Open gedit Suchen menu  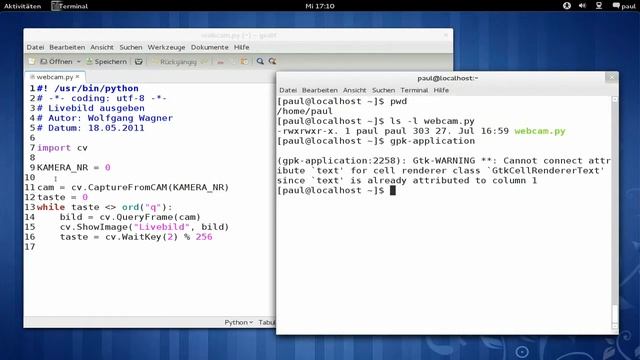(x=131, y=47)
